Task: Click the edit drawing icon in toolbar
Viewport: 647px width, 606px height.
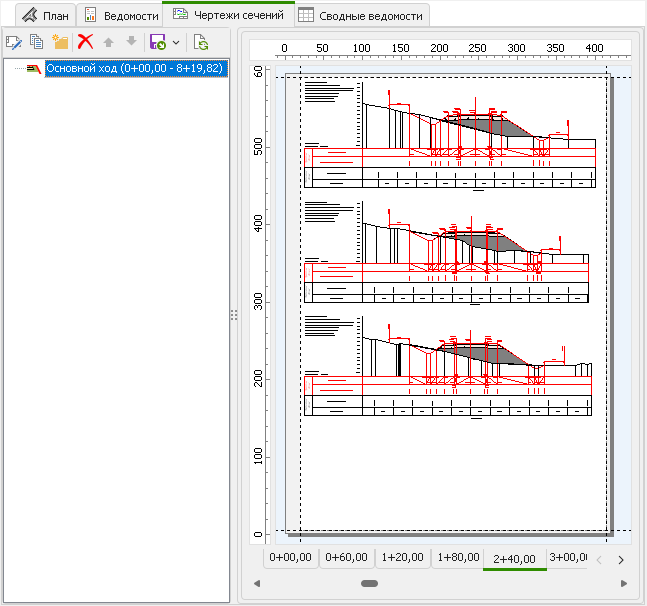Action: tap(14, 42)
